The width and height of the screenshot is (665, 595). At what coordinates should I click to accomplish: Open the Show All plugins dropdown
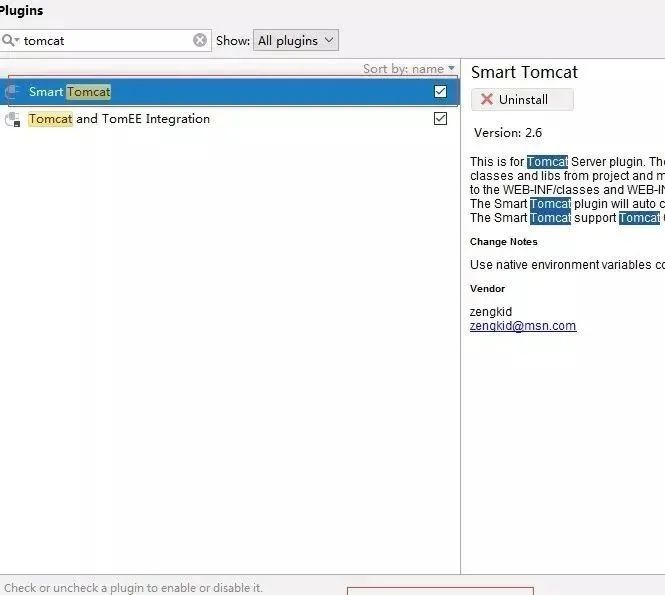pos(296,40)
